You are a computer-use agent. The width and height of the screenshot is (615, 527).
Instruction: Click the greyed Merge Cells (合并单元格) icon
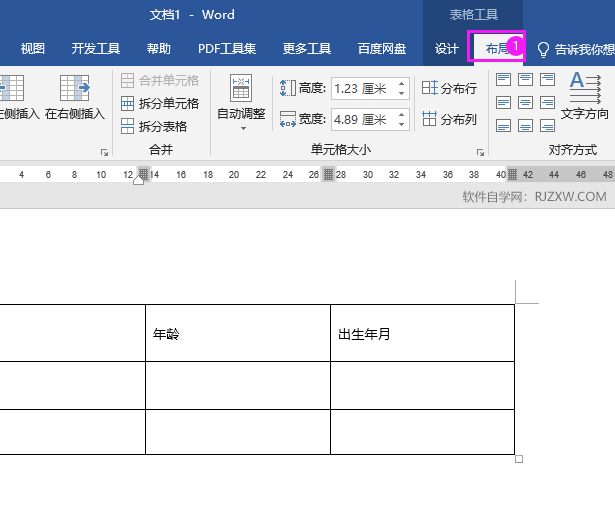(x=127, y=80)
